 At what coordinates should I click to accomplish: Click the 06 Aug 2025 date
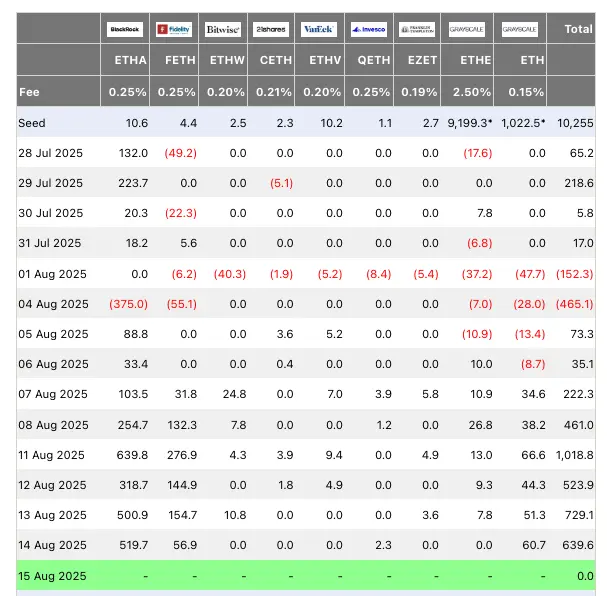click(x=53, y=364)
